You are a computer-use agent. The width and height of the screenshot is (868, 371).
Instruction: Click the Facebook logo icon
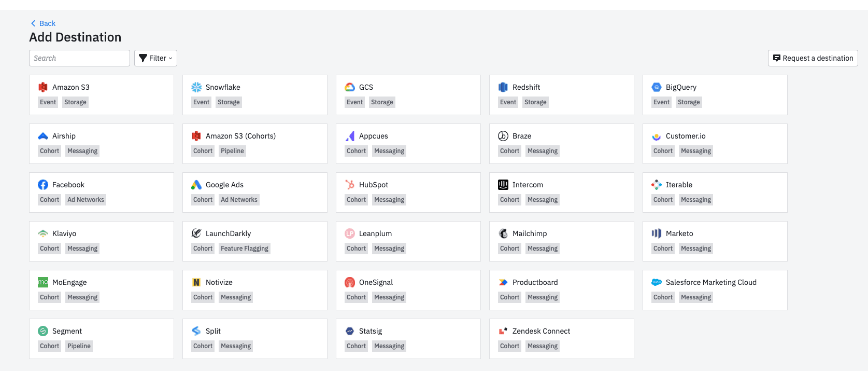[x=43, y=185]
